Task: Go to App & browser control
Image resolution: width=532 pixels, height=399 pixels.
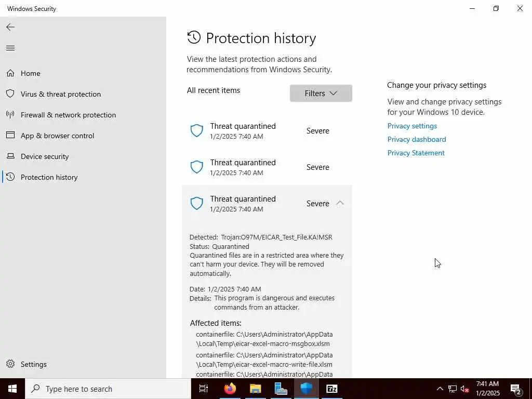Action: coord(57,136)
